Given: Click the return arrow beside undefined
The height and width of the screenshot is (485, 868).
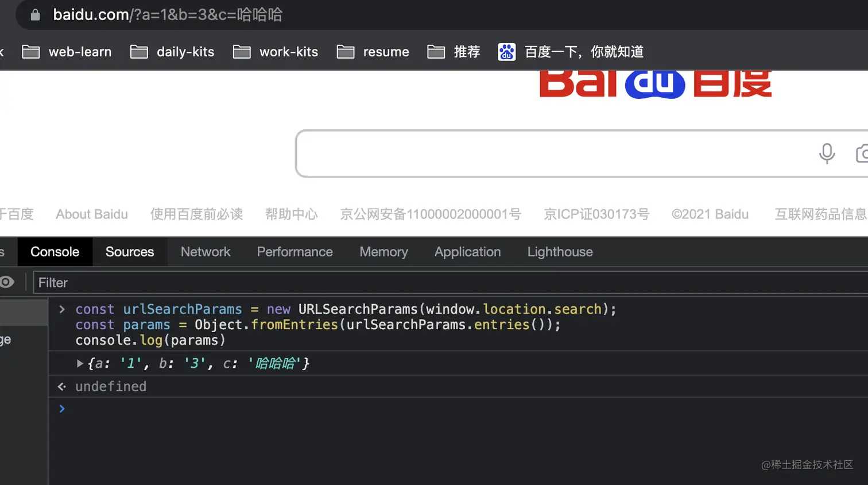Looking at the screenshot, I should tap(62, 387).
